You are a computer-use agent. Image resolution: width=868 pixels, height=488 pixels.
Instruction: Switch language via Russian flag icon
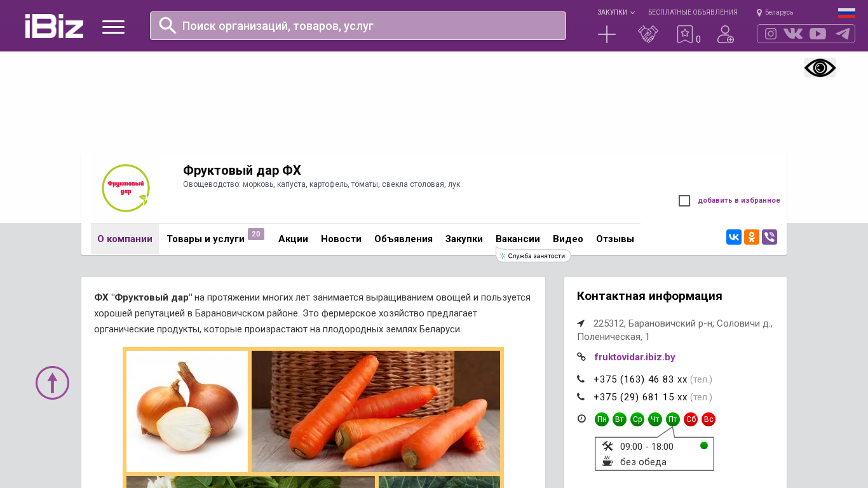click(846, 13)
